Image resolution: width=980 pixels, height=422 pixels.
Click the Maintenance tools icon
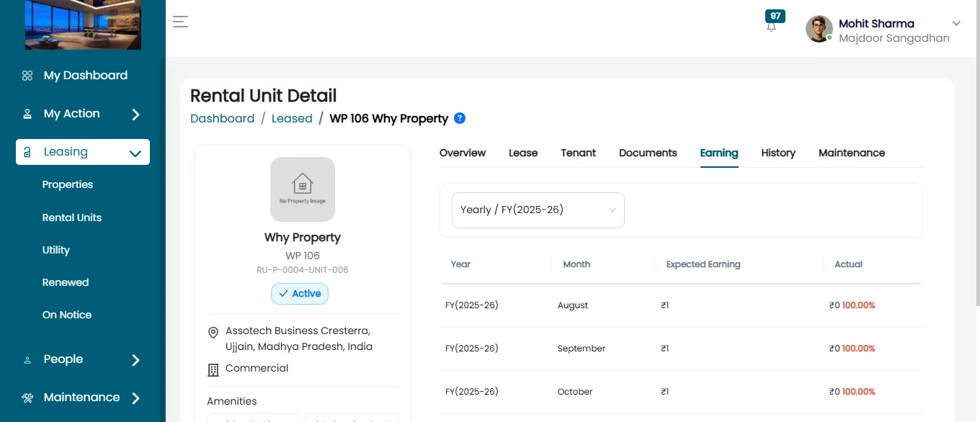(x=27, y=398)
